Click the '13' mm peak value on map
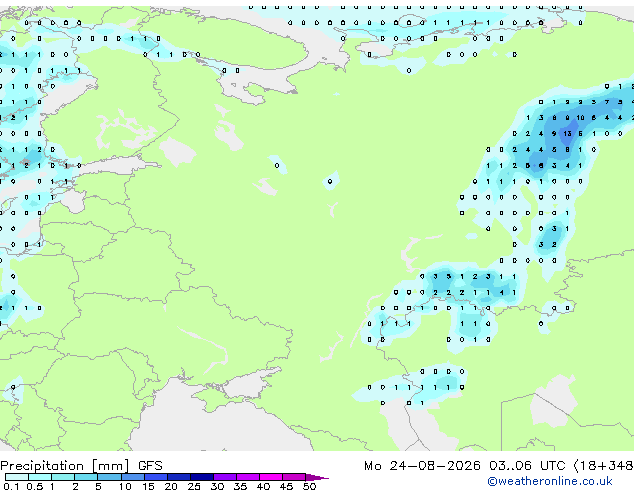634x490 pixels. click(567, 133)
